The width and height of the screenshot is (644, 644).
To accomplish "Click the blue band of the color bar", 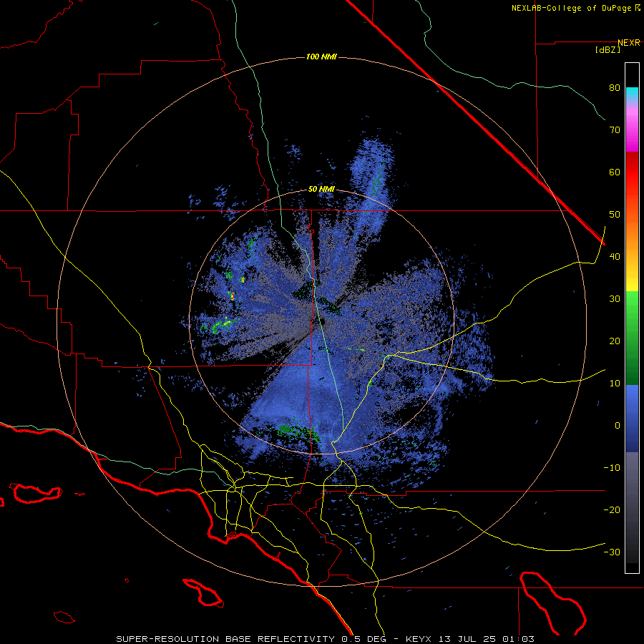I will 632,419.
